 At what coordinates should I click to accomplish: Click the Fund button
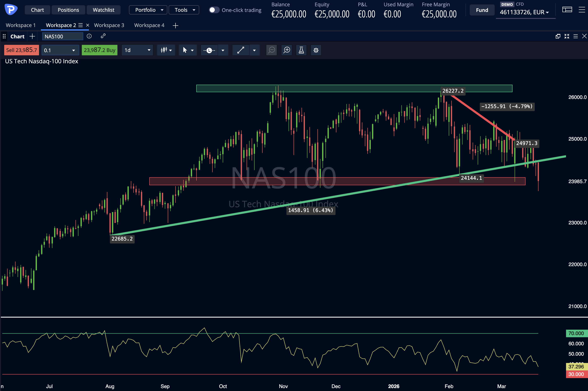point(481,10)
